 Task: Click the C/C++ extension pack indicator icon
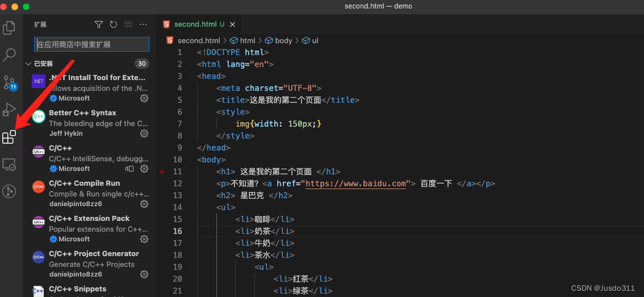pyautogui.click(x=130, y=169)
